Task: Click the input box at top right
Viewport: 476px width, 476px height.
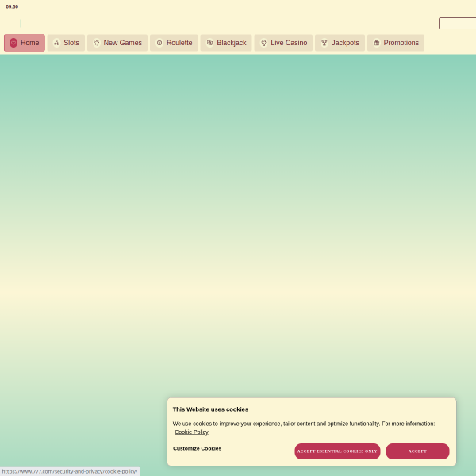Action: 457,24
